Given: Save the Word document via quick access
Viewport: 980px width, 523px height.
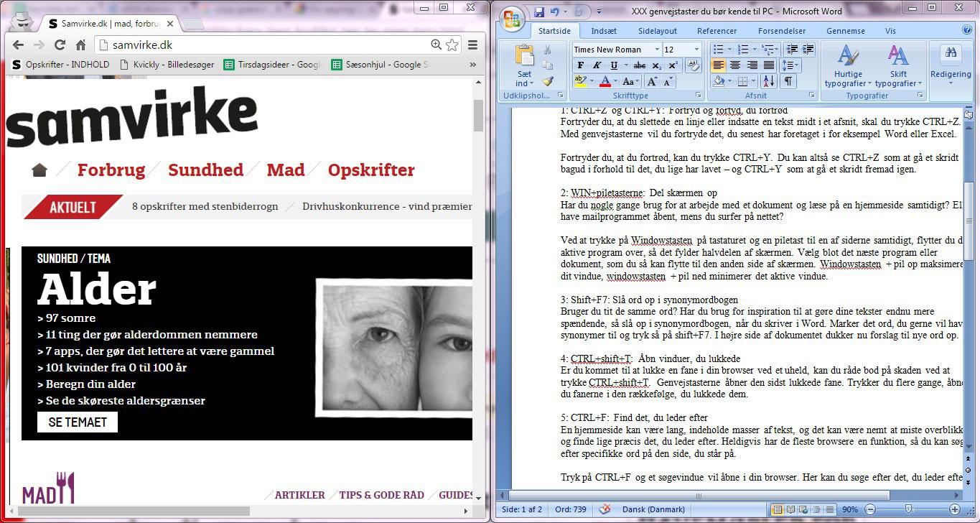Looking at the screenshot, I should pyautogui.click(x=539, y=11).
